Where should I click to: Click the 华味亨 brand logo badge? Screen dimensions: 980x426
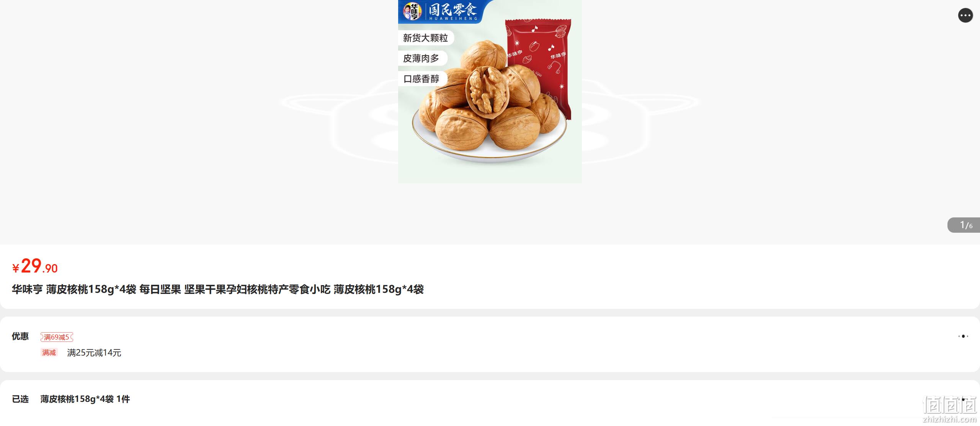412,11
